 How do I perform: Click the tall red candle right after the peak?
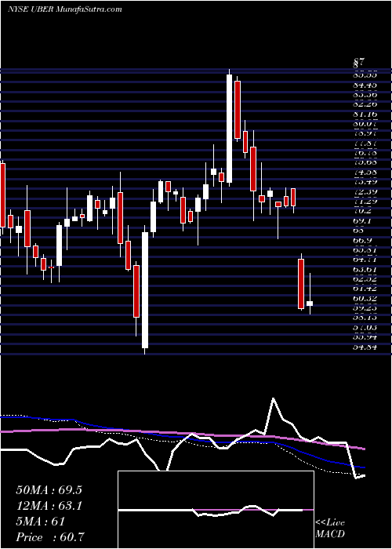coord(238,110)
